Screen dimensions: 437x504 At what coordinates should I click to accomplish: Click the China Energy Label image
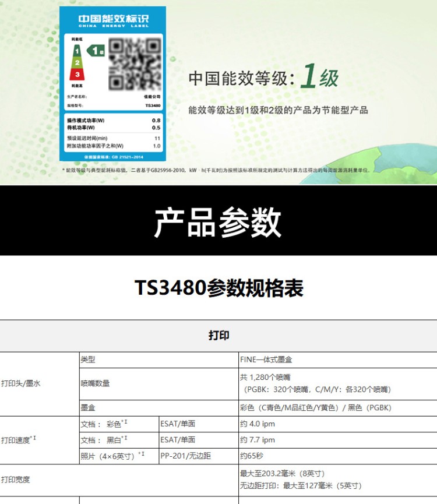(113, 83)
